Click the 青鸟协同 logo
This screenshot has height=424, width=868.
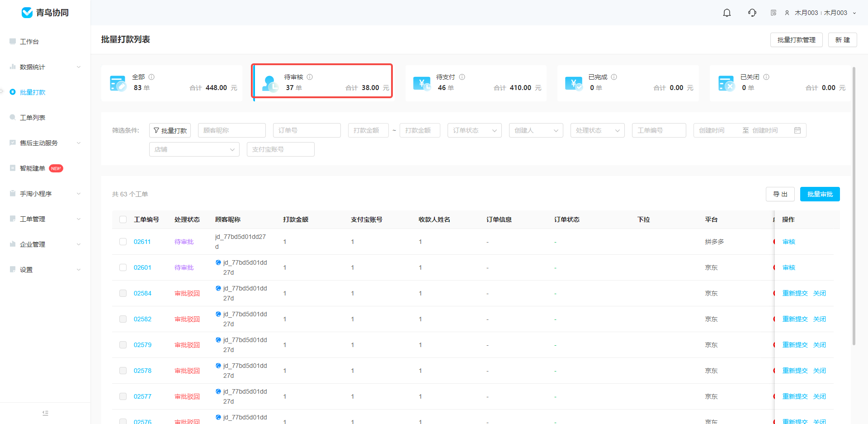pyautogui.click(x=45, y=13)
